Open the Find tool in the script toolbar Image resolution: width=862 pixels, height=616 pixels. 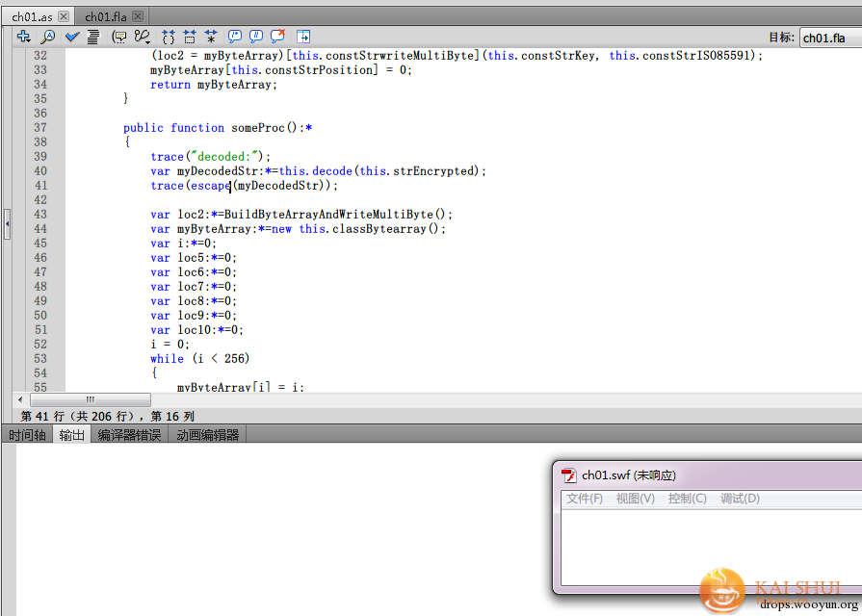tap(48, 37)
